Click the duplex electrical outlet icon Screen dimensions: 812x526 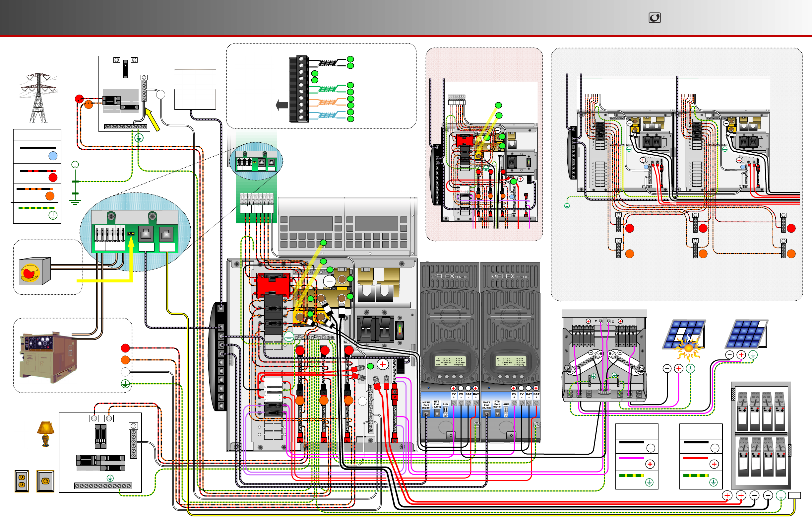[x=22, y=481]
